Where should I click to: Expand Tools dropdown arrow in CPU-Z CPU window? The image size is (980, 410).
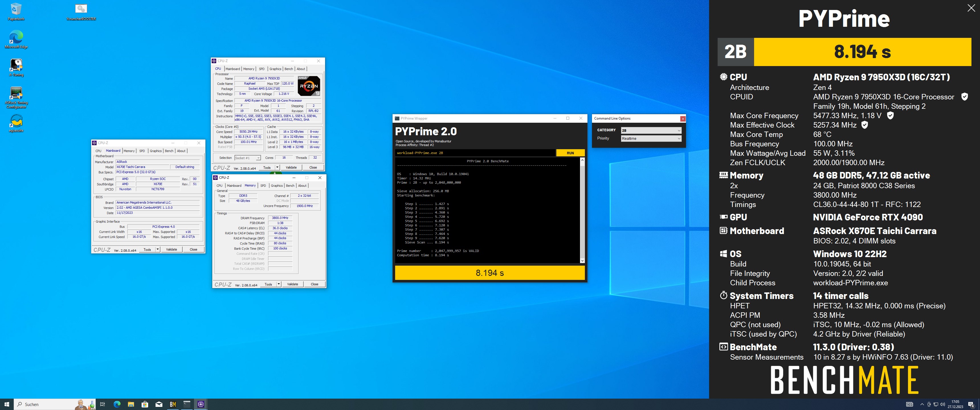[x=277, y=167]
